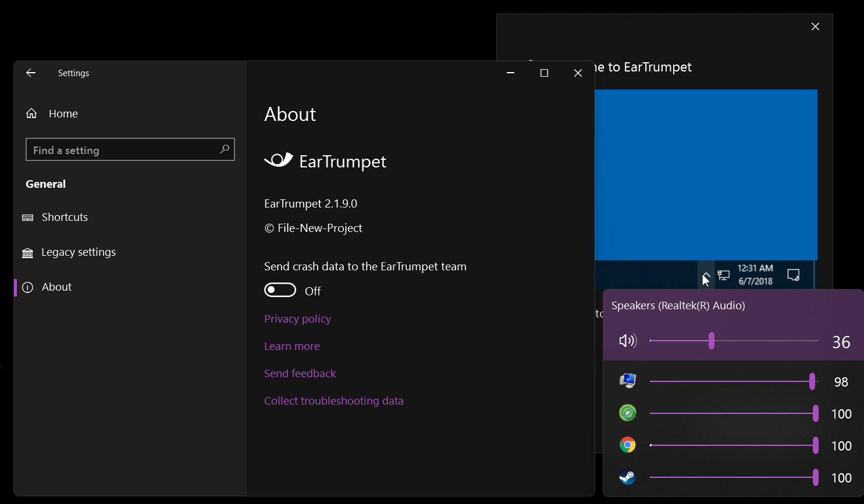Click the Steam volume slider
The height and width of the screenshot is (504, 864).
734,477
